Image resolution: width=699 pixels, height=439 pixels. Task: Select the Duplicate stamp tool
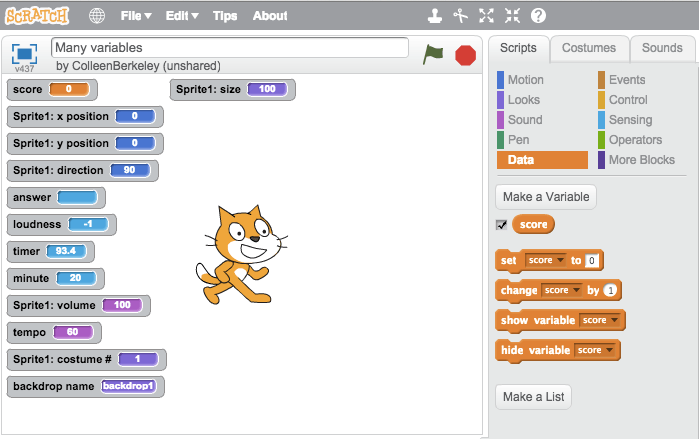pyautogui.click(x=435, y=16)
